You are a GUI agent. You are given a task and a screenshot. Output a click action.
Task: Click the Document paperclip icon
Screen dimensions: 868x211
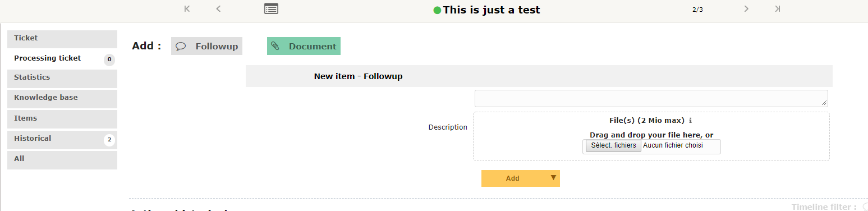(x=275, y=46)
